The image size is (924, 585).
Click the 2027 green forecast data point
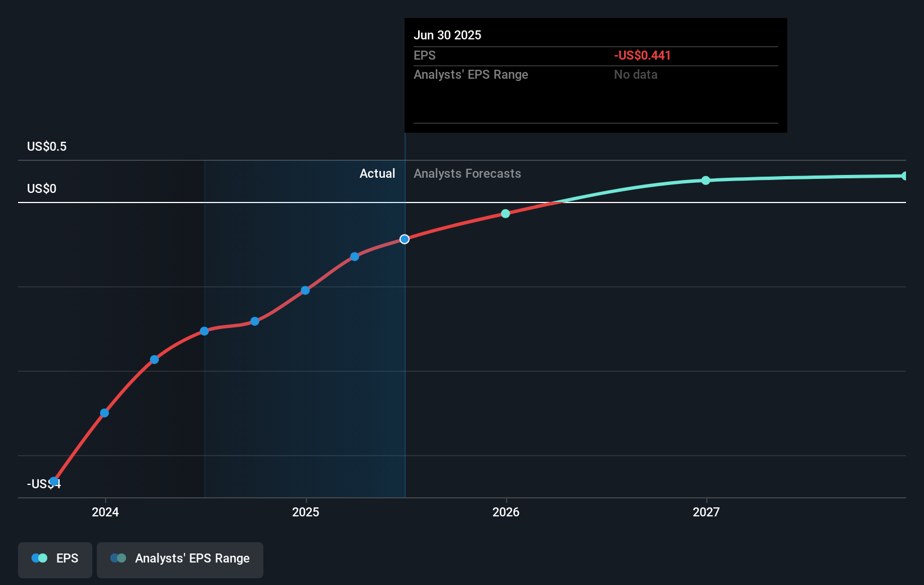[x=706, y=180]
